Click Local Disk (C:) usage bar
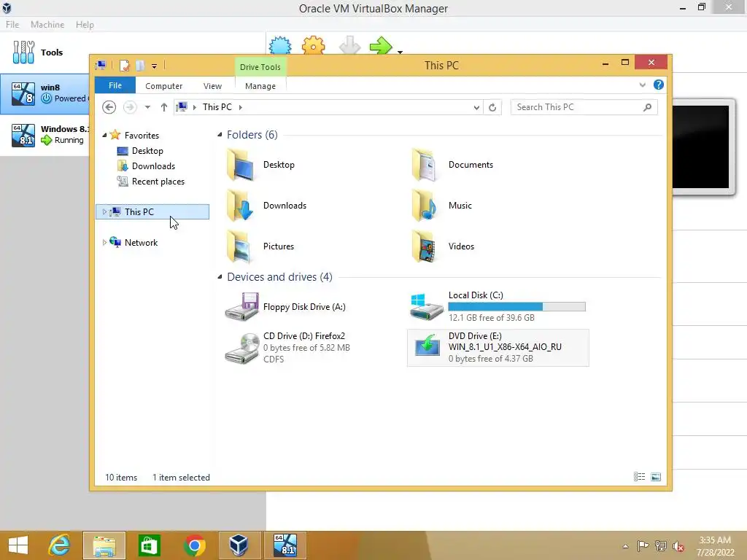The height and width of the screenshot is (560, 747). 517,307
